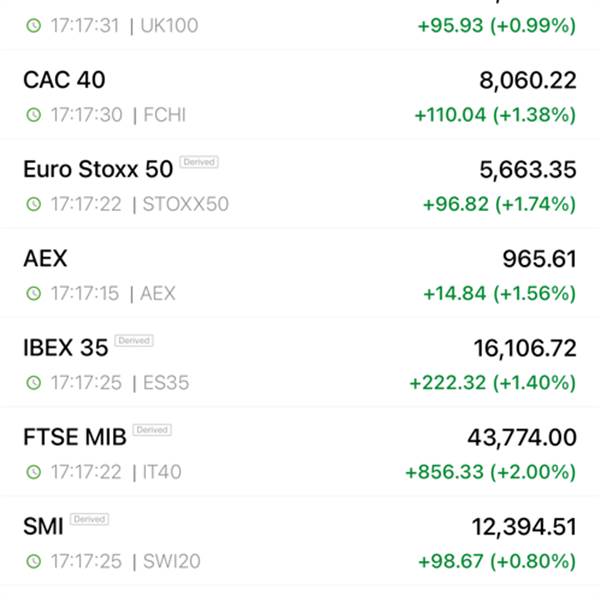This screenshot has height=600, width=600.
Task: Click the clock icon under IBEX 35
Action: click(x=34, y=382)
